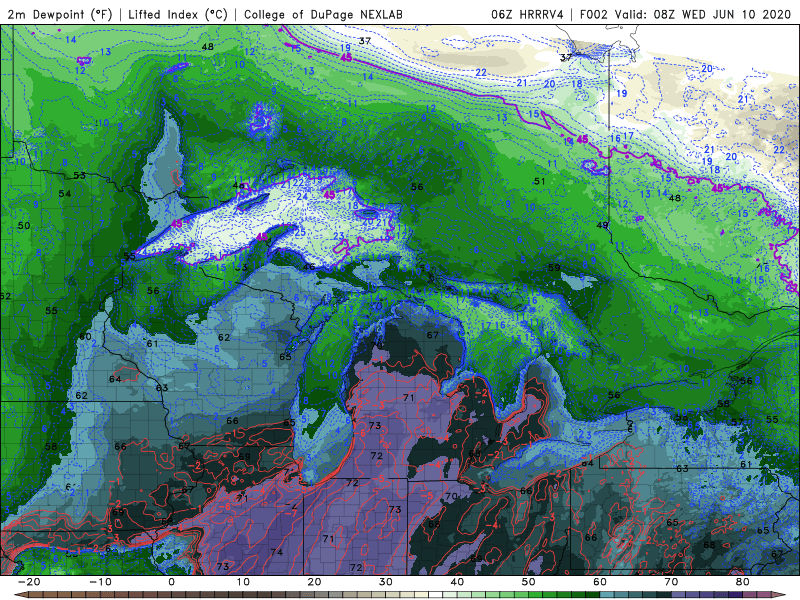Click 'F002 Valid: 08Z WED JUN 10 2020' text
The width and height of the screenshot is (800, 600).
coord(686,14)
